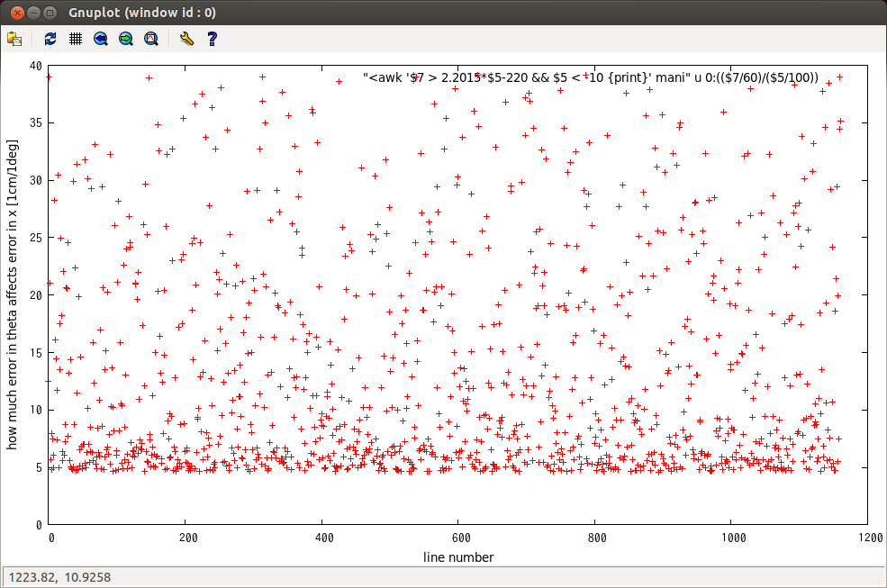Open the configuration wrench dialog

pyautogui.click(x=186, y=39)
